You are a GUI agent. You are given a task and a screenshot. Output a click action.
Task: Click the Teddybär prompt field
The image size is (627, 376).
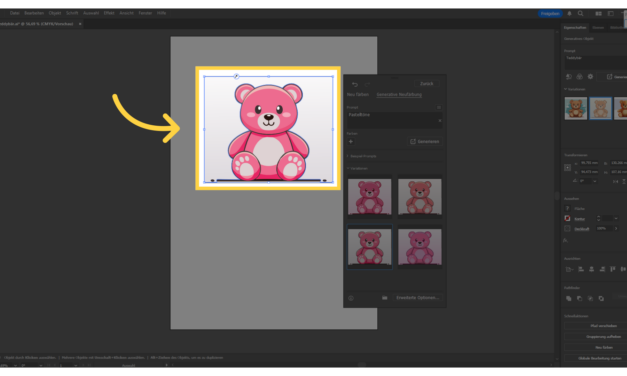click(x=596, y=62)
